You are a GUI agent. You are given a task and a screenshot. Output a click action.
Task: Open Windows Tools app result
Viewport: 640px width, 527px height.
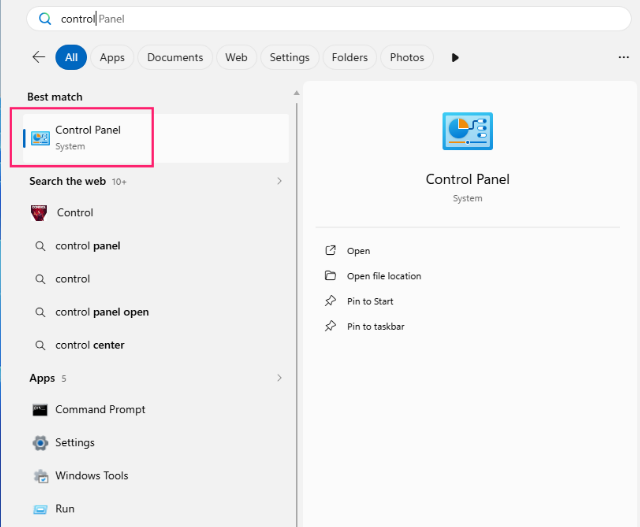pyautogui.click(x=156, y=476)
